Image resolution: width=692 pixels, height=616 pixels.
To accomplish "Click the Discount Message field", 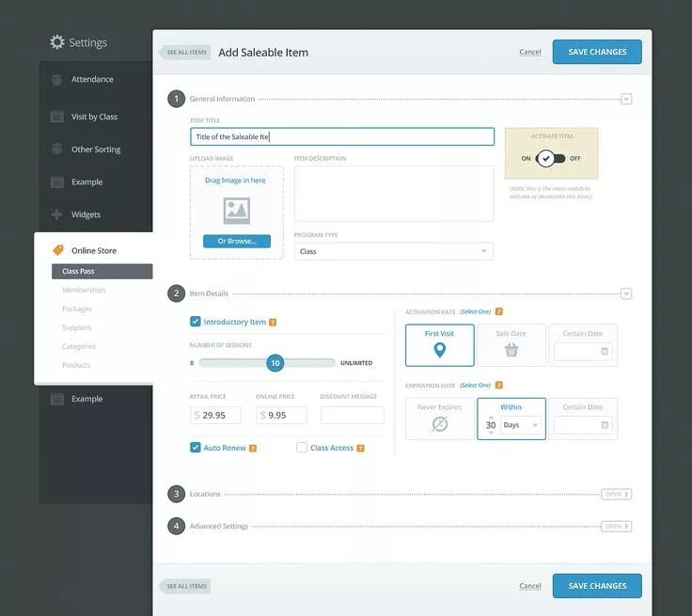I will 353,415.
